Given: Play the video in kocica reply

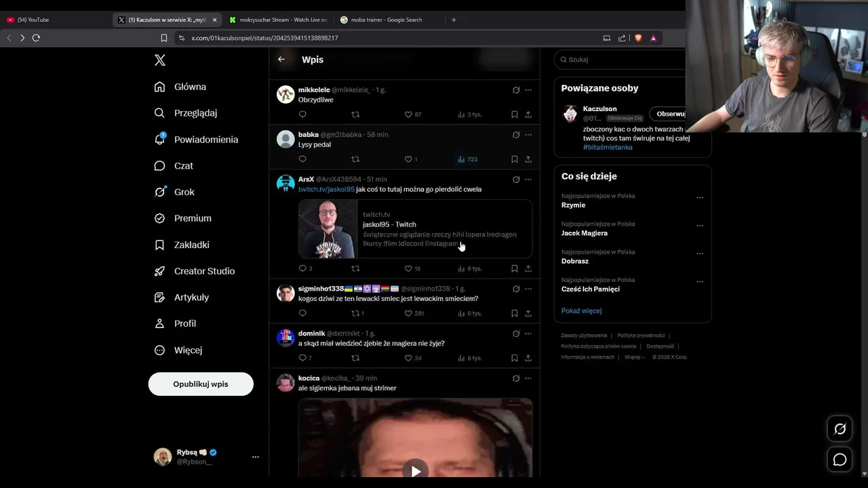Looking at the screenshot, I should point(415,470).
